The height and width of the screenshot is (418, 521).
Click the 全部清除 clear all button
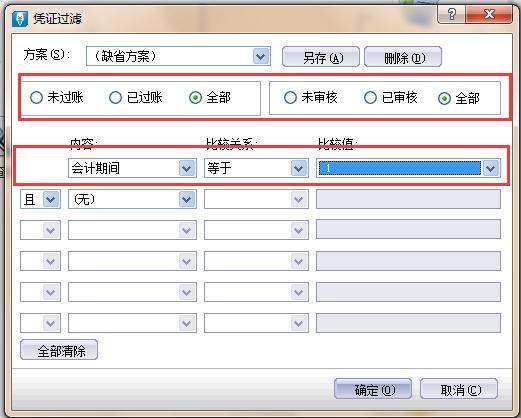[59, 350]
